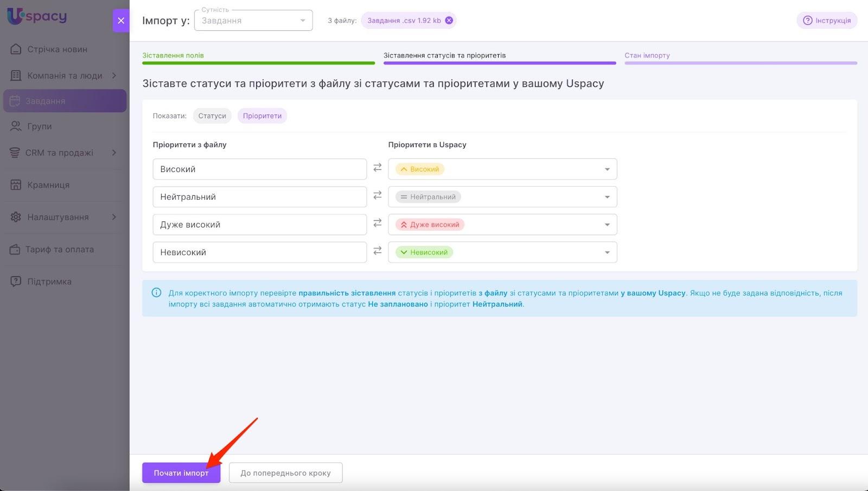Remove the attached Завдання .csv file
The height and width of the screenshot is (491, 868).
tap(449, 21)
